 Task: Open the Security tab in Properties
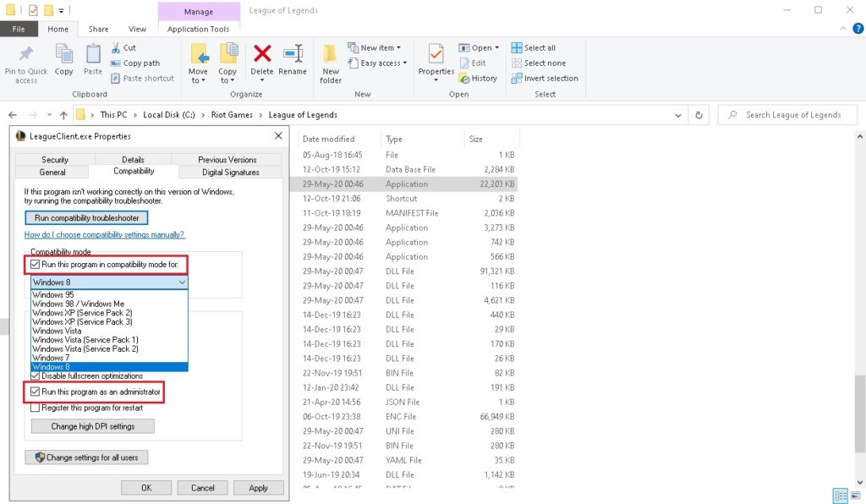pos(55,160)
